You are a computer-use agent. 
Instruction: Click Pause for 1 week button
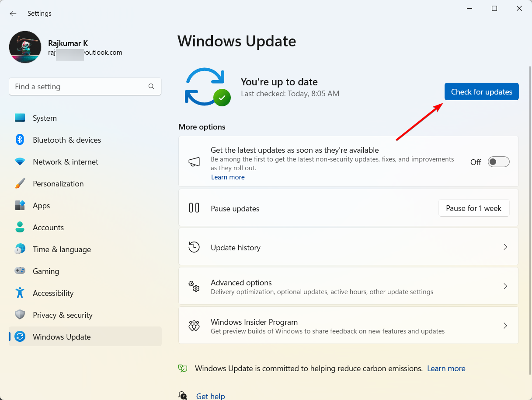(474, 208)
